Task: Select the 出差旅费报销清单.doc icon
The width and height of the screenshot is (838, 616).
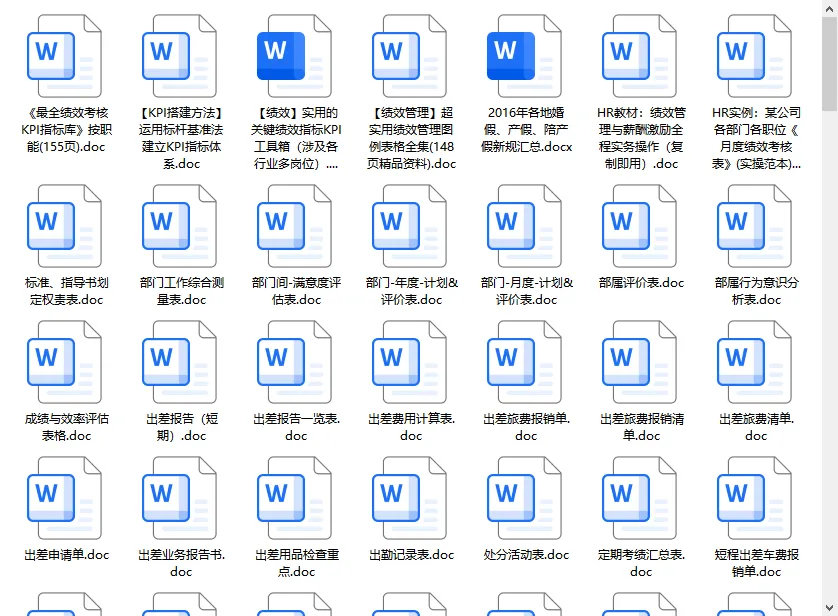Action: [639, 362]
